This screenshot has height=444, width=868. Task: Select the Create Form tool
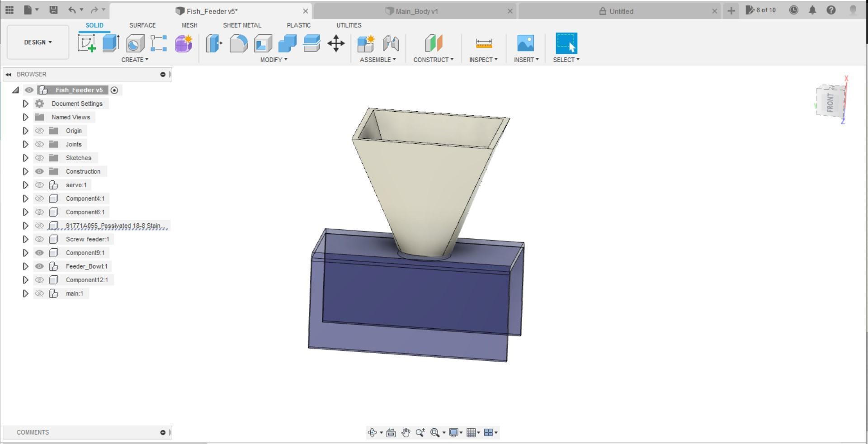click(x=184, y=43)
